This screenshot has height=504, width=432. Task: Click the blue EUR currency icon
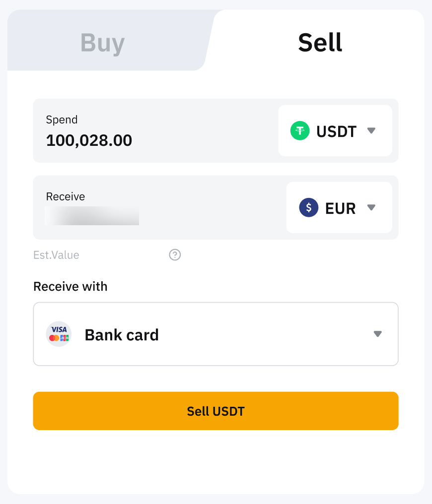[308, 208]
